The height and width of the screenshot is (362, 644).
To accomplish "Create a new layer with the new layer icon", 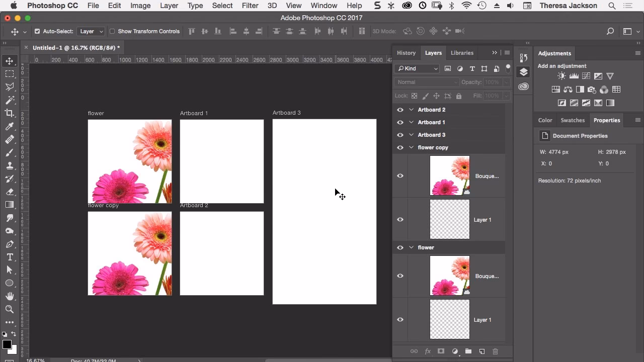I will click(x=481, y=351).
